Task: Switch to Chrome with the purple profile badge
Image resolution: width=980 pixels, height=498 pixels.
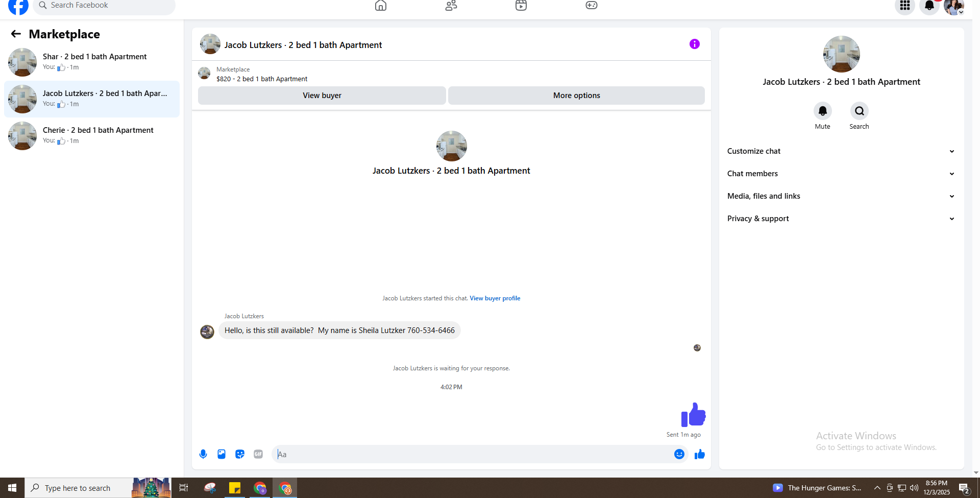Action: tap(260, 488)
